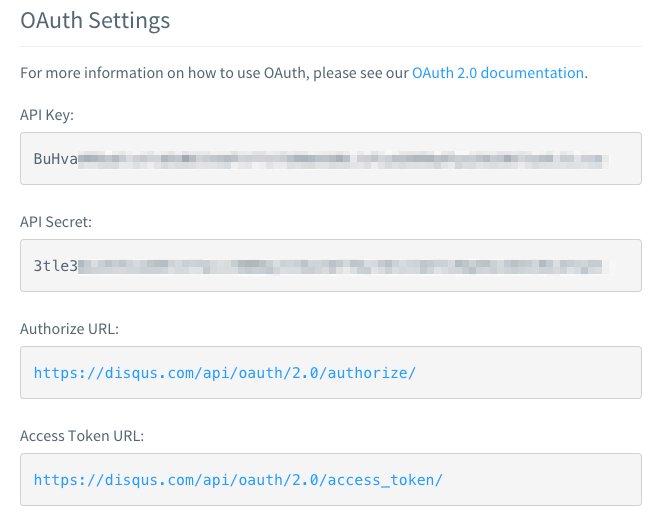Click inside the API Key field
This screenshot has width=665, height=527.
[331, 159]
